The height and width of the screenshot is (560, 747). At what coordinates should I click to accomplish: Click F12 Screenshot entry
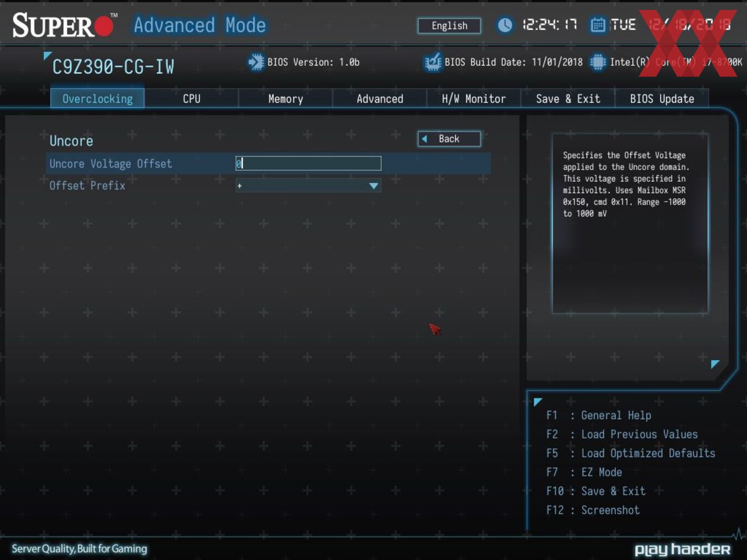(593, 510)
